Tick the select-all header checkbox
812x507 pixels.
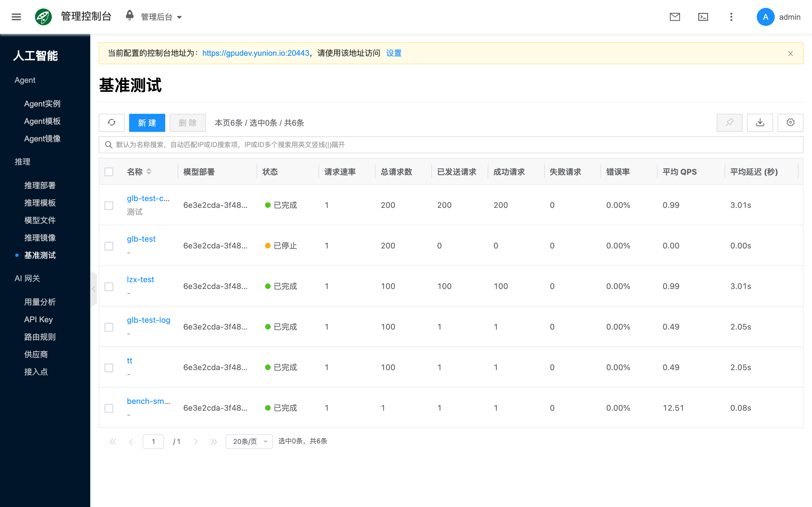pos(109,172)
